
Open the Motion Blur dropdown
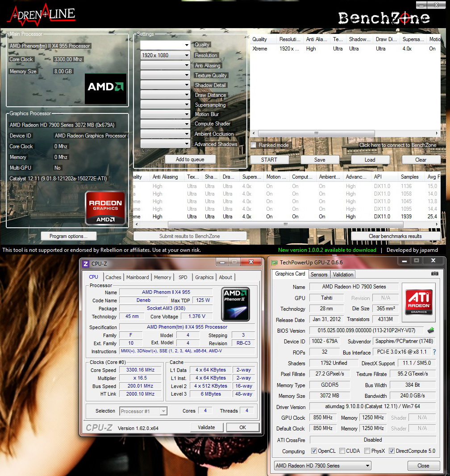pos(165,114)
